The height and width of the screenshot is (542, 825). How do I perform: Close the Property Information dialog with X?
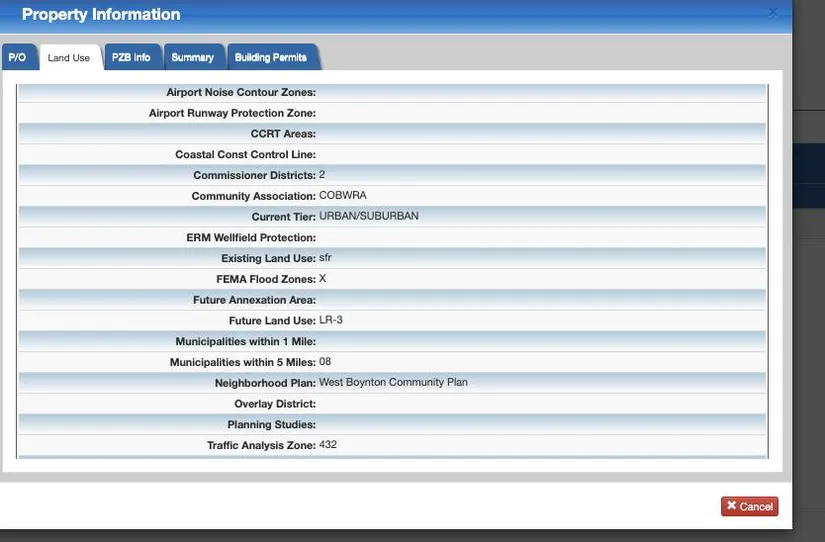773,12
